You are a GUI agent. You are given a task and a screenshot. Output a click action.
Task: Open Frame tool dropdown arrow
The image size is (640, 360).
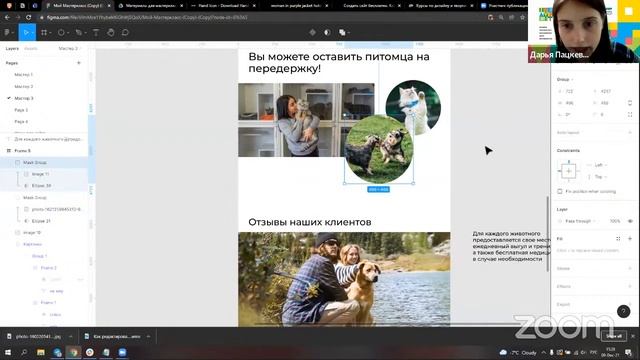pos(50,33)
